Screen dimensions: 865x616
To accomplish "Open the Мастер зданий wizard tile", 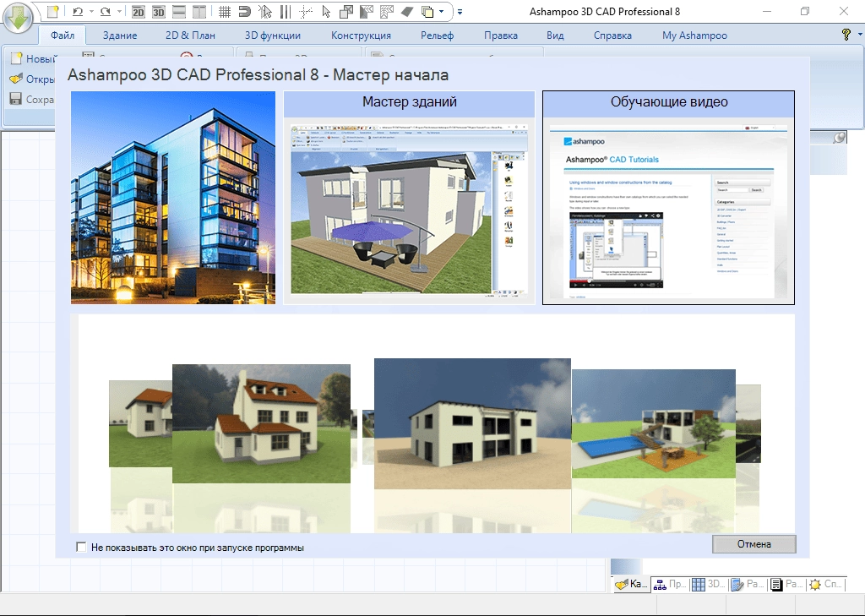I will pyautogui.click(x=410, y=198).
